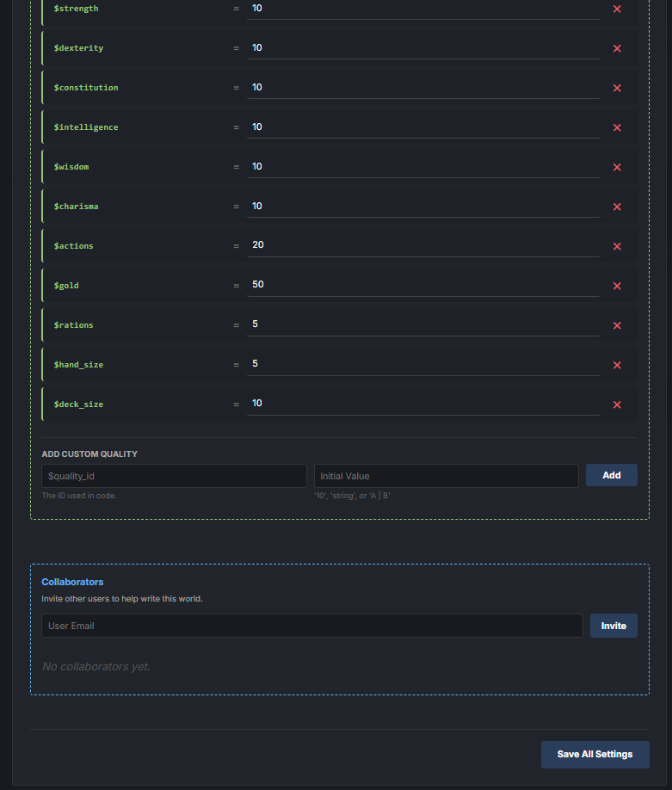Viewport: 672px width, 790px height.
Task: Select the User Email input box
Action: click(311, 626)
